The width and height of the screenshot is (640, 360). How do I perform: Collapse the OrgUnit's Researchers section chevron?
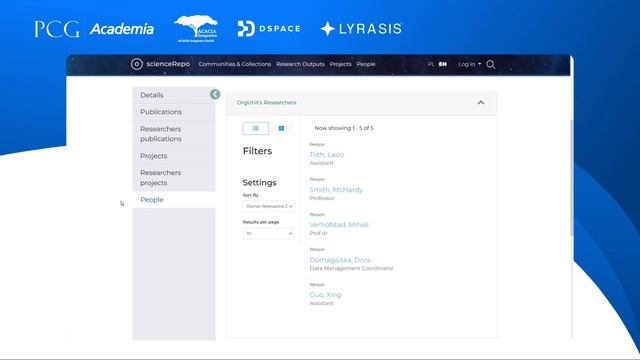click(x=481, y=102)
